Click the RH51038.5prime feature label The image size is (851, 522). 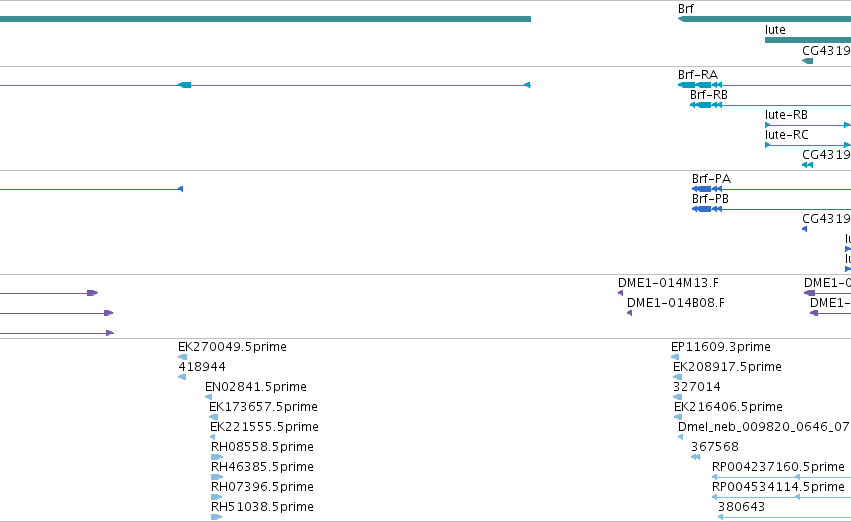pos(262,507)
